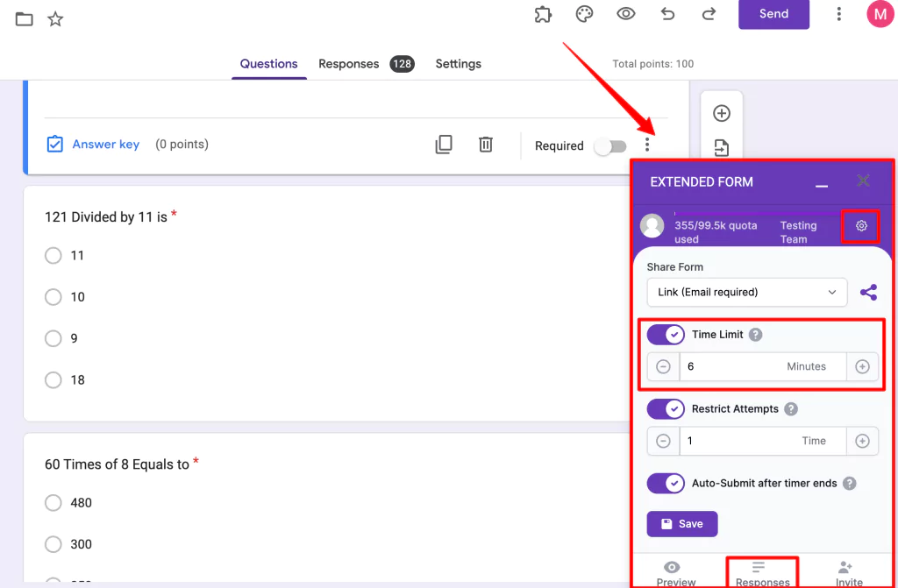Add a new question with the plus icon
898x588 pixels.
(721, 113)
